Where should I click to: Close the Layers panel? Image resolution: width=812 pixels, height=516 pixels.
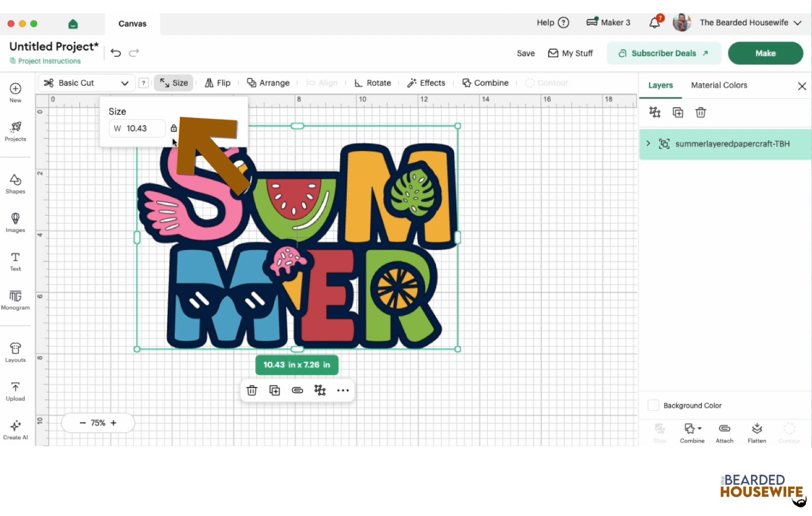click(802, 86)
